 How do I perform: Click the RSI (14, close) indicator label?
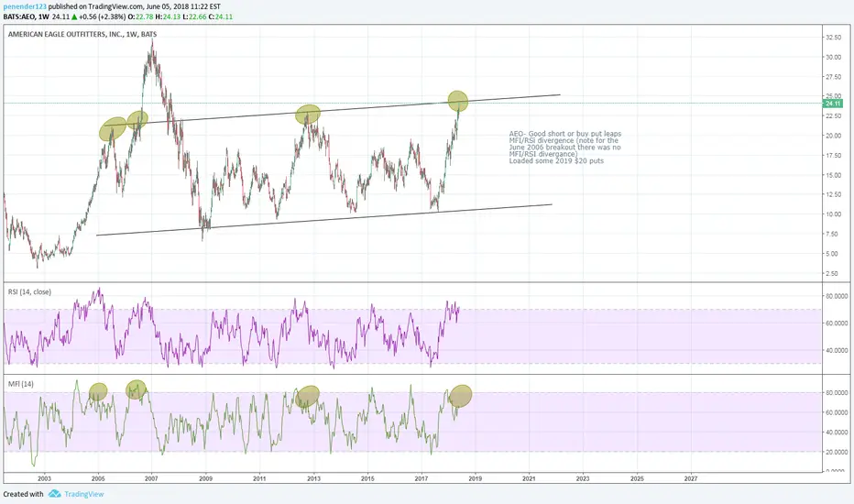29,292
